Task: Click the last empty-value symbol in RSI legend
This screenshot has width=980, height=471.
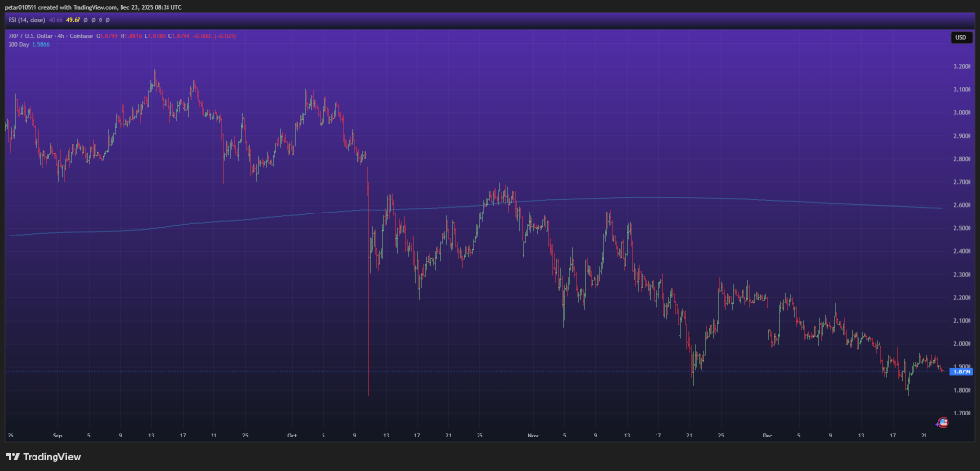Action: coord(108,19)
